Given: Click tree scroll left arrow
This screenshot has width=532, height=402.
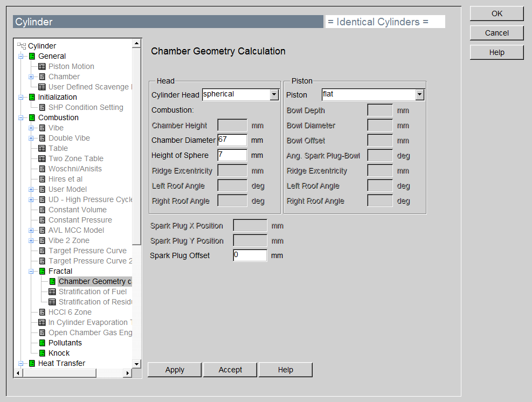Looking at the screenshot, I should pyautogui.click(x=18, y=373).
